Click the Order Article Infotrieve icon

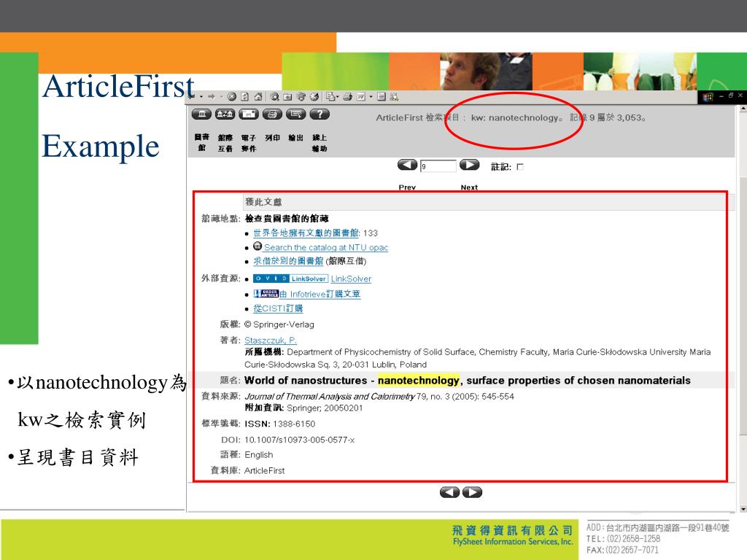[x=266, y=294]
